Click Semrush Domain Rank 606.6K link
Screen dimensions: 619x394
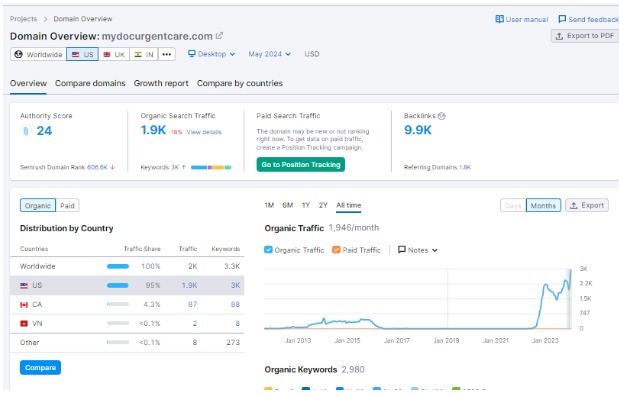coord(97,167)
